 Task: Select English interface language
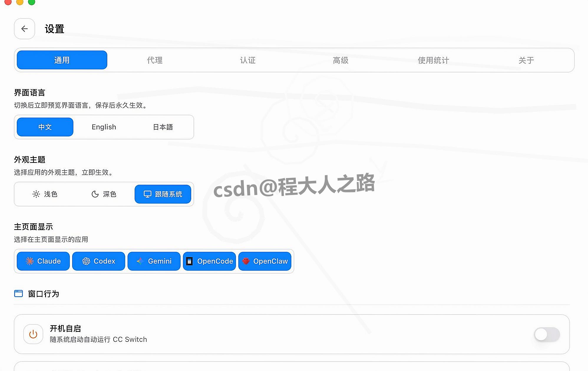coord(104,127)
